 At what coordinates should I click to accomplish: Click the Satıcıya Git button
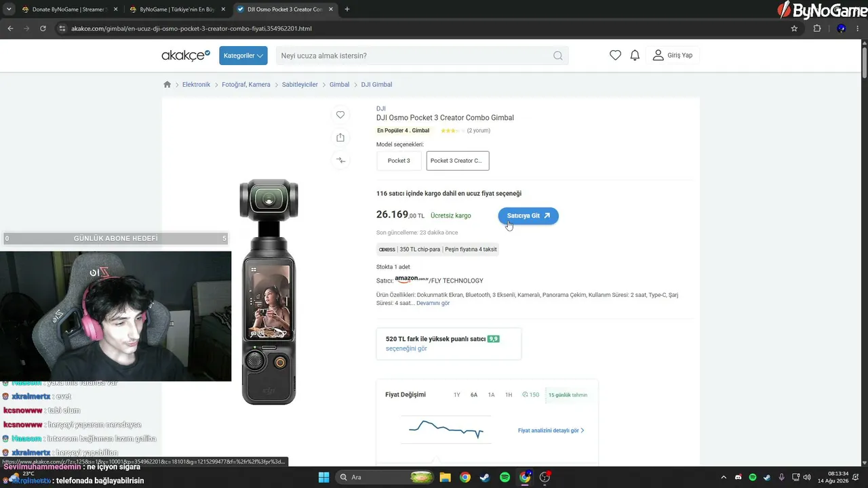[528, 216]
